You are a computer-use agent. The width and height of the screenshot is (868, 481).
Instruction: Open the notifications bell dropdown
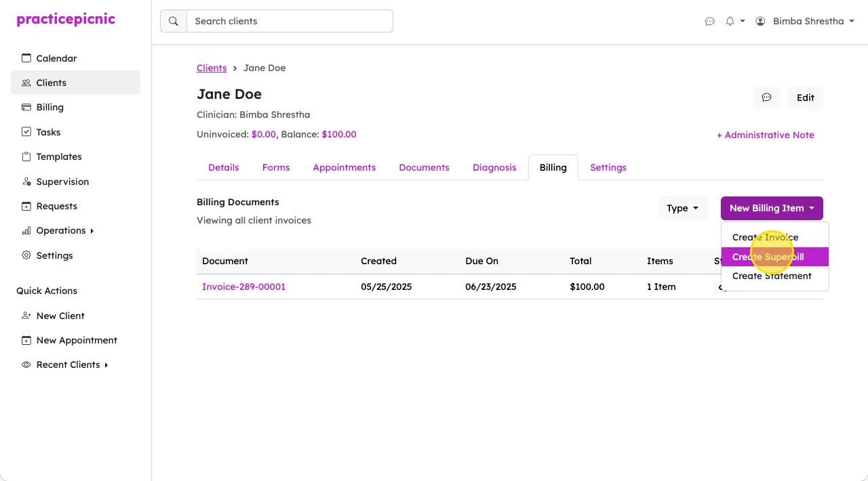[x=735, y=21]
